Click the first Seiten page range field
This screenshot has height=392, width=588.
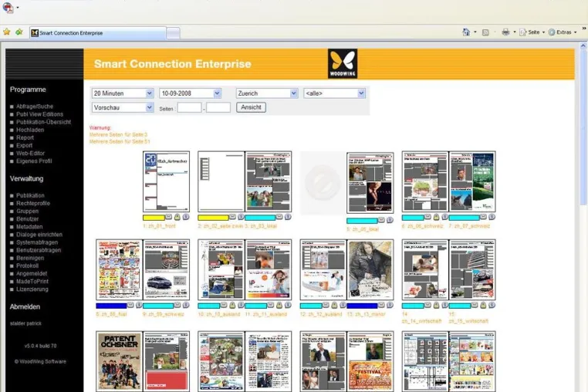tap(189, 108)
